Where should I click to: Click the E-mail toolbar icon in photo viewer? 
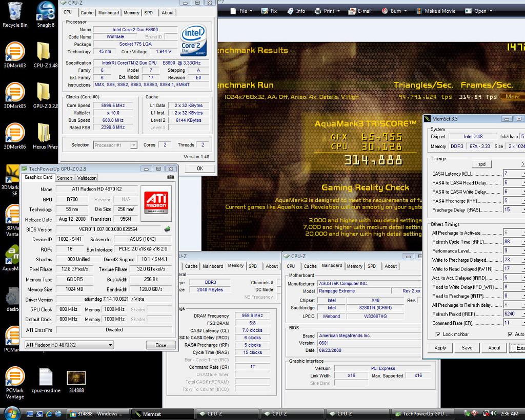click(x=359, y=11)
